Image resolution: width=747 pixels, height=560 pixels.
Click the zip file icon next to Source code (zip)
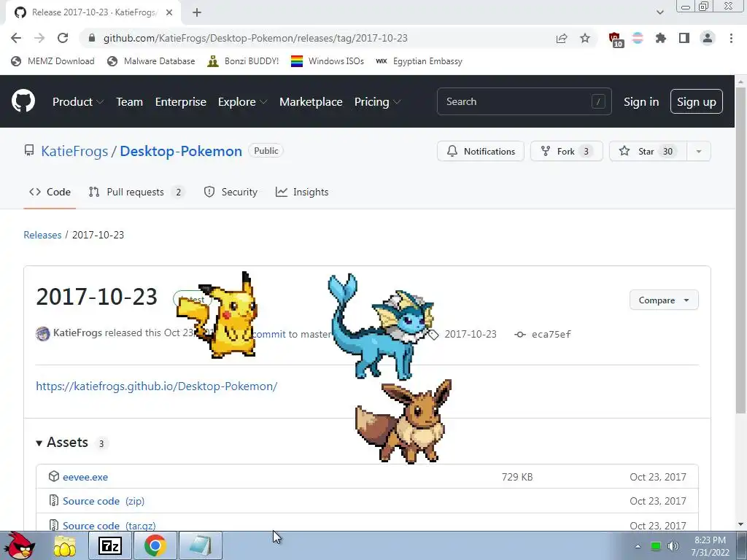coord(54,500)
